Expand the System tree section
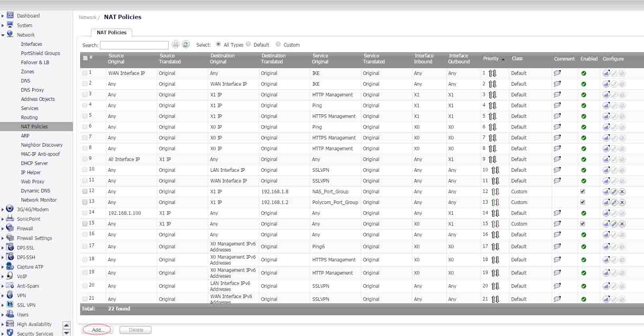Viewport: 644px width, 336px height. [3, 26]
